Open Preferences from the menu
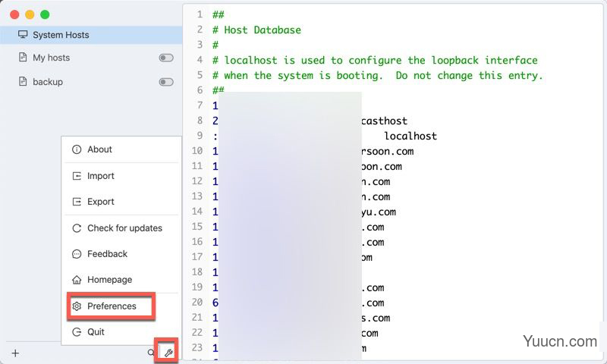Screen dimensions: 607x364 click(112, 306)
